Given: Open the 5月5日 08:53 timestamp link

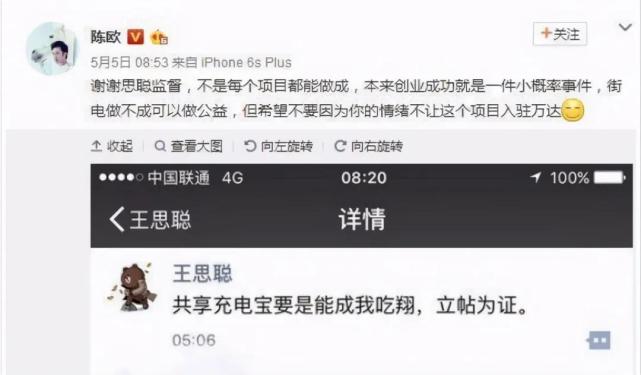Looking at the screenshot, I should click(130, 63).
